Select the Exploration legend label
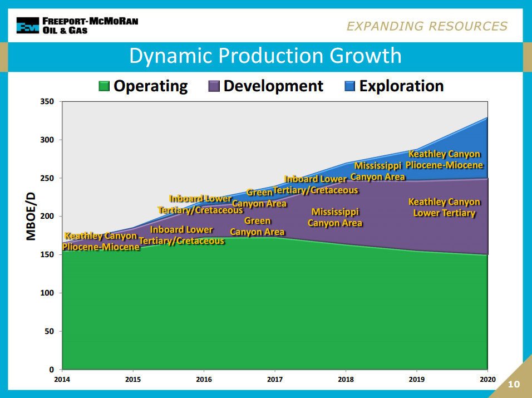 pos(401,86)
